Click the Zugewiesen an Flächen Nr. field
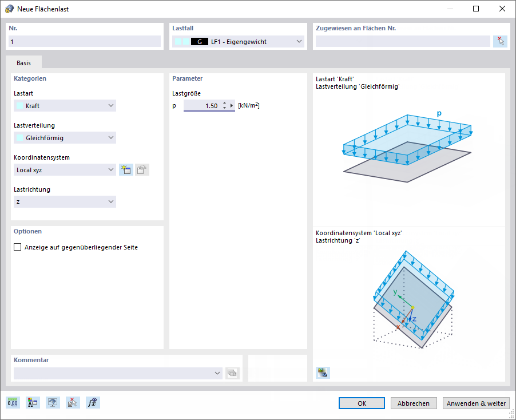Screen dimensions: 516x420 tap(403, 41)
